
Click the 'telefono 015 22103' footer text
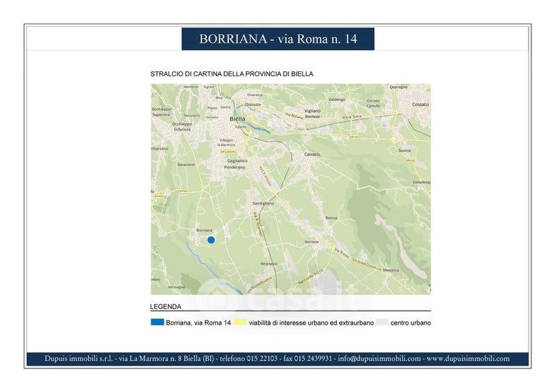click(248, 359)
